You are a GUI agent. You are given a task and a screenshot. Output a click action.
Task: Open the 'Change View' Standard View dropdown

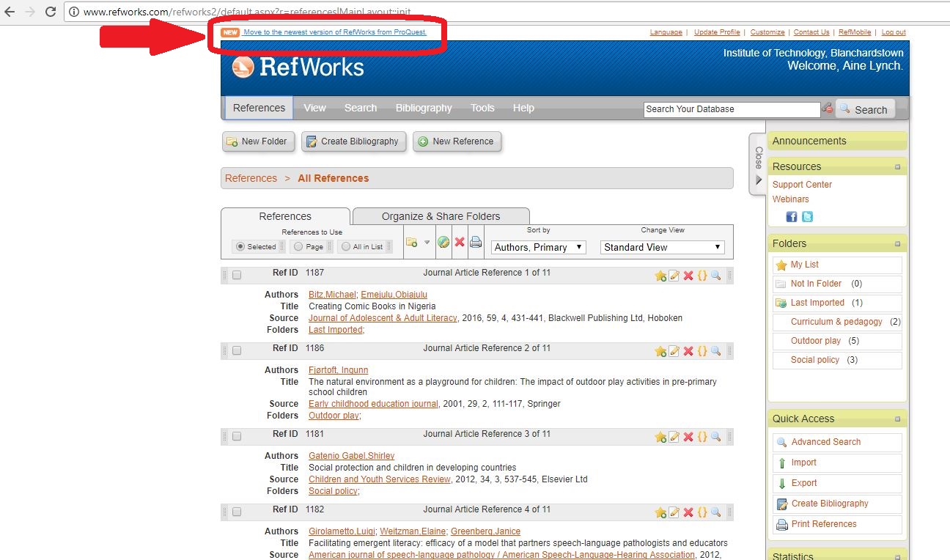tap(660, 247)
